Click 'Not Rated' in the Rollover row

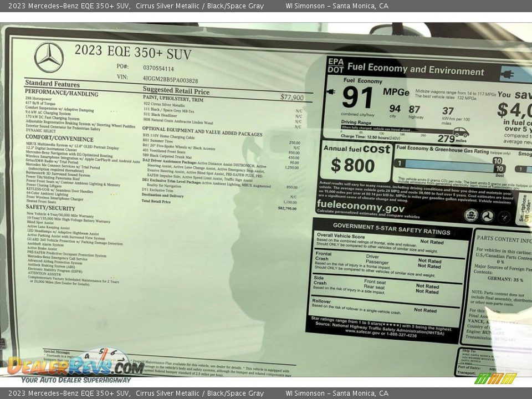425,310
